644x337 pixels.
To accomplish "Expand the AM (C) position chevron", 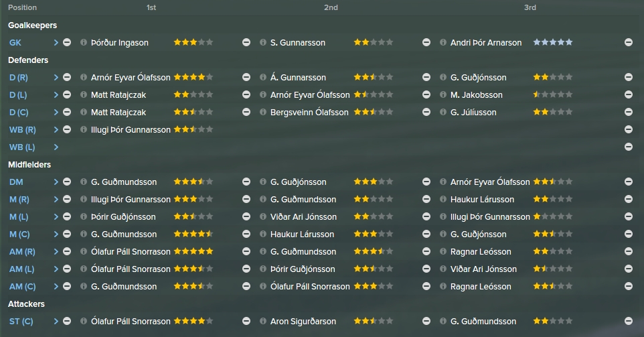I will pyautogui.click(x=56, y=287).
